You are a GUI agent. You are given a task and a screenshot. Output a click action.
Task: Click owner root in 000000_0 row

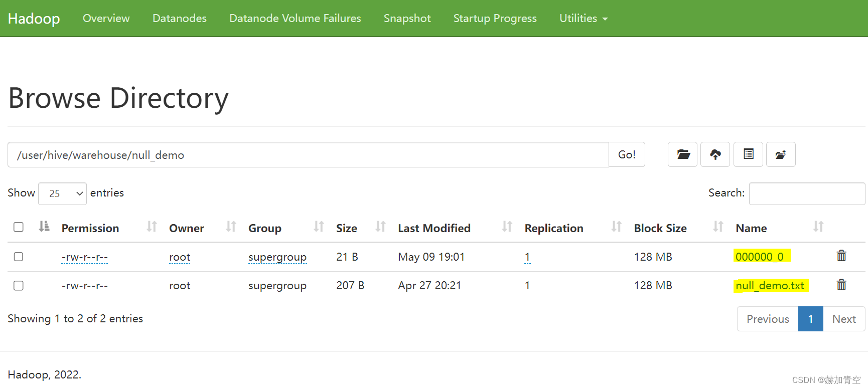[180, 257]
